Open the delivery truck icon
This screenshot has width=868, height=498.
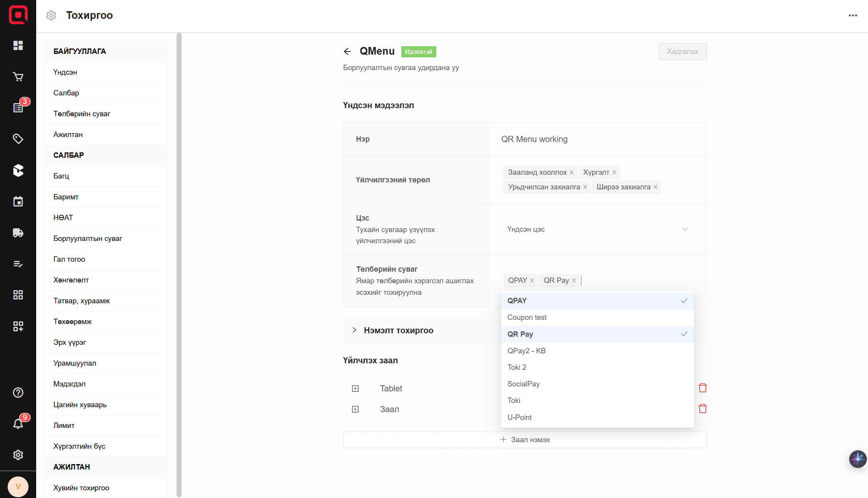(x=18, y=233)
